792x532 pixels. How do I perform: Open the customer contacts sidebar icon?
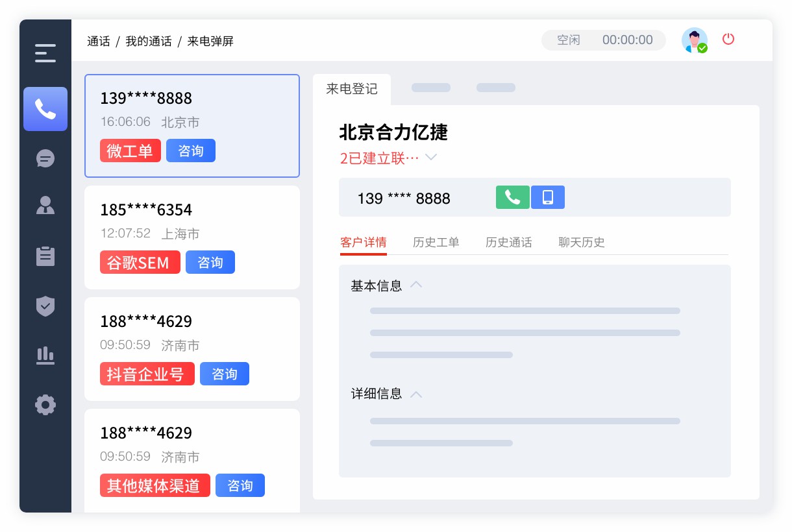click(x=45, y=206)
